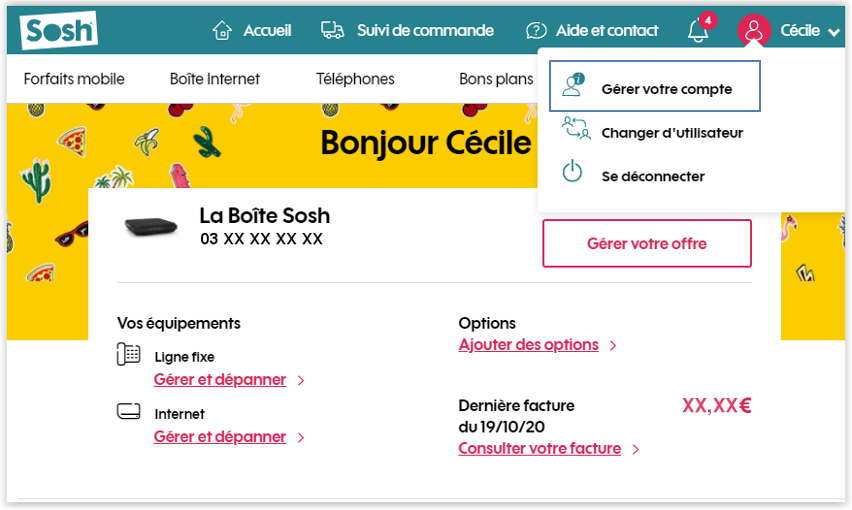Click the Internet box icon
Viewport: 852px width, 510px height.
128,411
